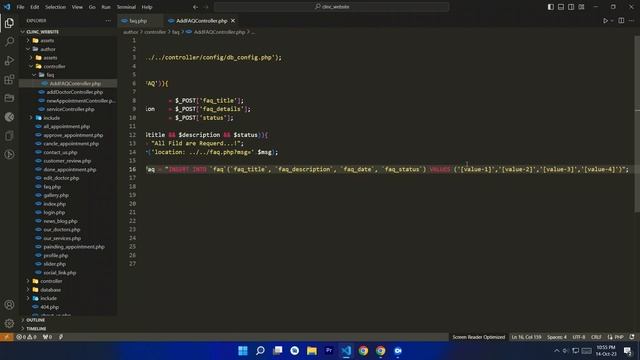The width and height of the screenshot is (640, 360).
Task: Open errors and warnings count in status bar
Action: 27,337
